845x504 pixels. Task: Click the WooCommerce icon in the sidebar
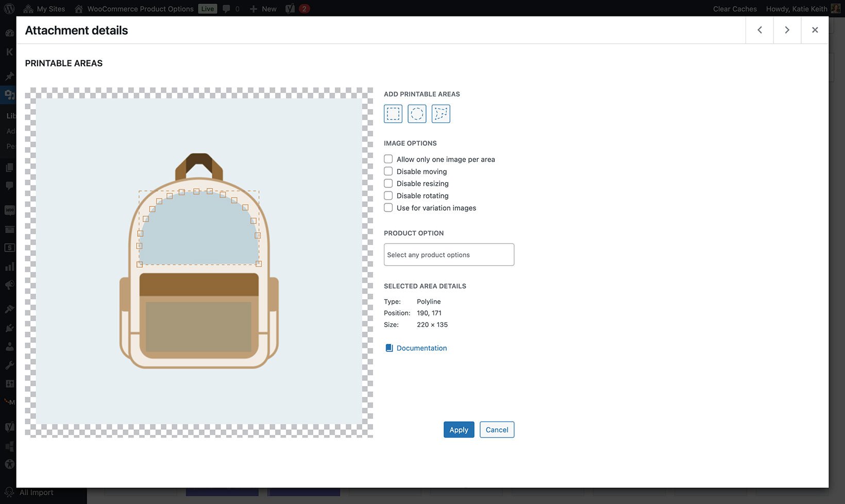[9, 210]
